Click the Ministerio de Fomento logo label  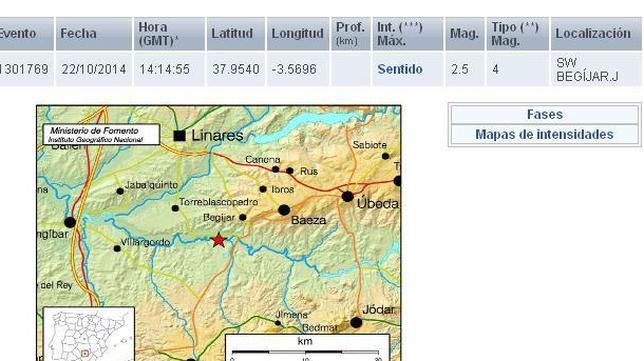(x=101, y=135)
